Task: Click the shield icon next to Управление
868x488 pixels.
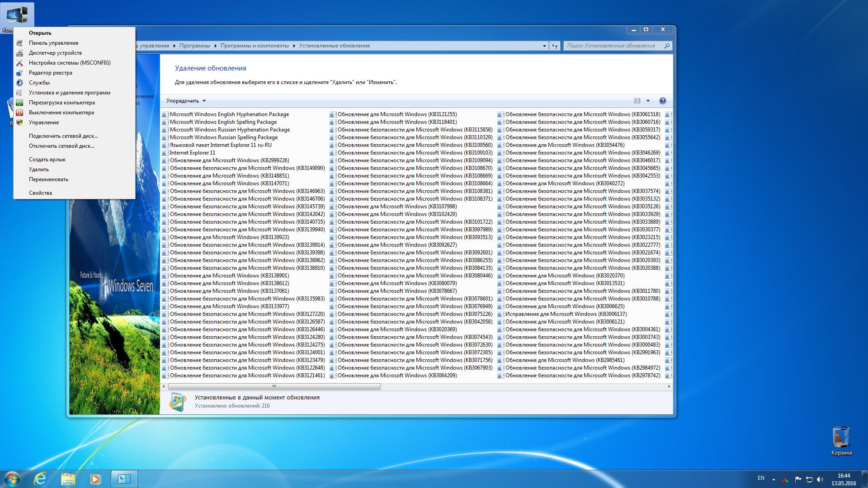Action: (19, 122)
